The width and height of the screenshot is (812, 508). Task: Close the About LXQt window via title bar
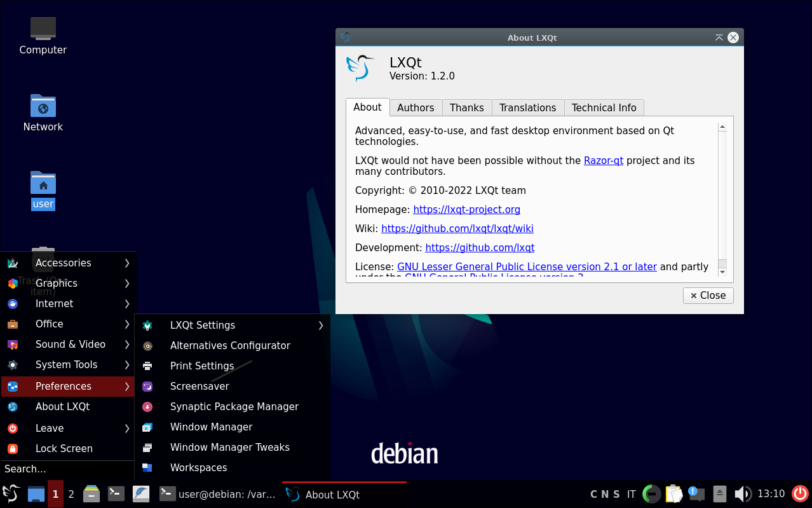[733, 38]
